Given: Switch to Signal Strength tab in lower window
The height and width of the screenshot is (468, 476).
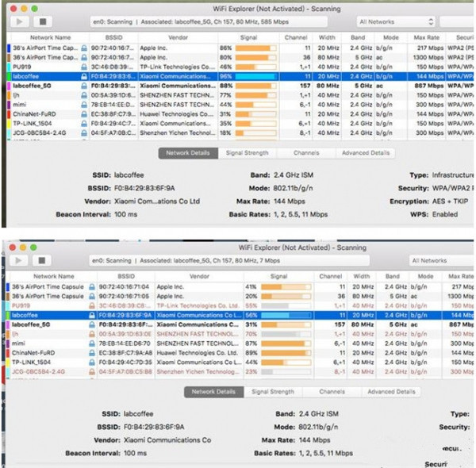Looking at the screenshot, I should coord(273,392).
